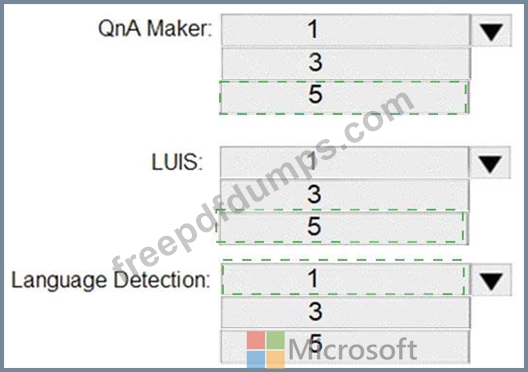
Task: Pick option 5 under Language Detection
Action: coord(345,346)
